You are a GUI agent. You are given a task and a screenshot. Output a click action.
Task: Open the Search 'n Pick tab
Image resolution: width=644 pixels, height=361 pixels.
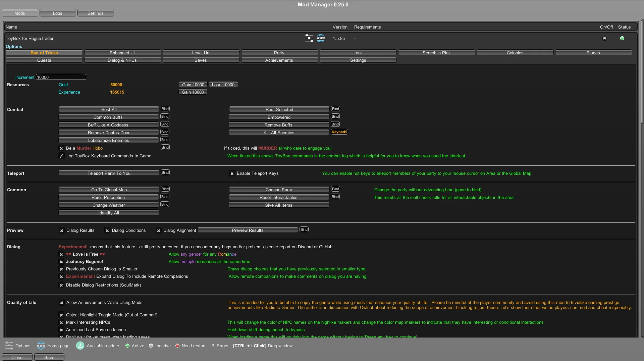point(436,53)
